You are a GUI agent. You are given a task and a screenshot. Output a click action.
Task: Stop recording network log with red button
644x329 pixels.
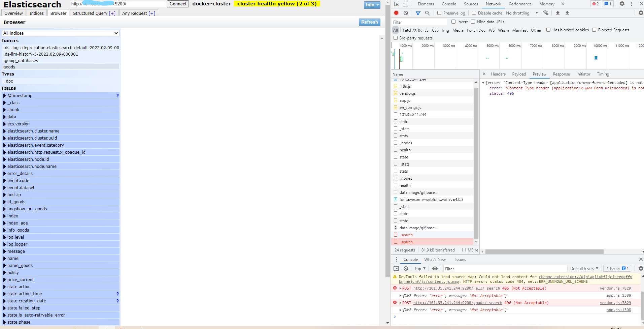396,13
